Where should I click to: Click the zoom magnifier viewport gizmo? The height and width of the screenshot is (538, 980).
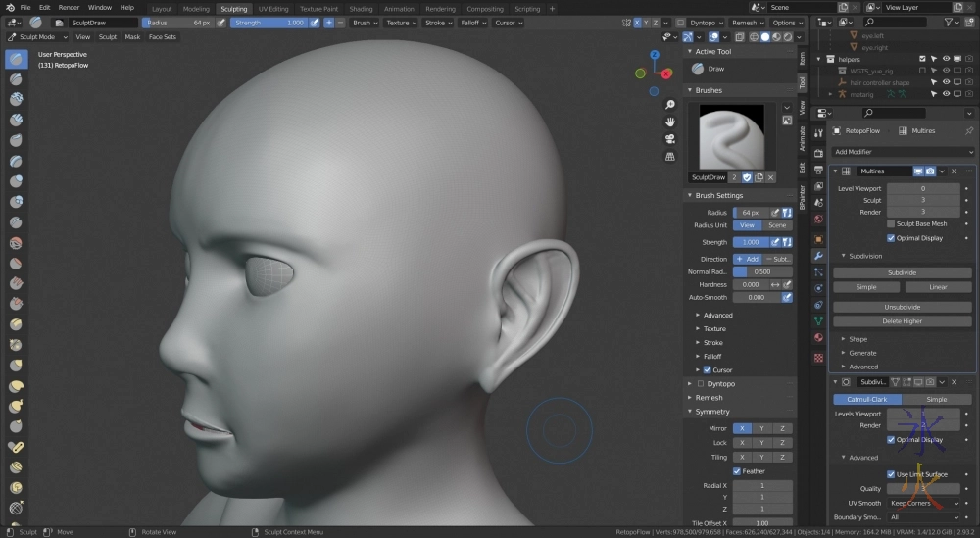[x=670, y=105]
